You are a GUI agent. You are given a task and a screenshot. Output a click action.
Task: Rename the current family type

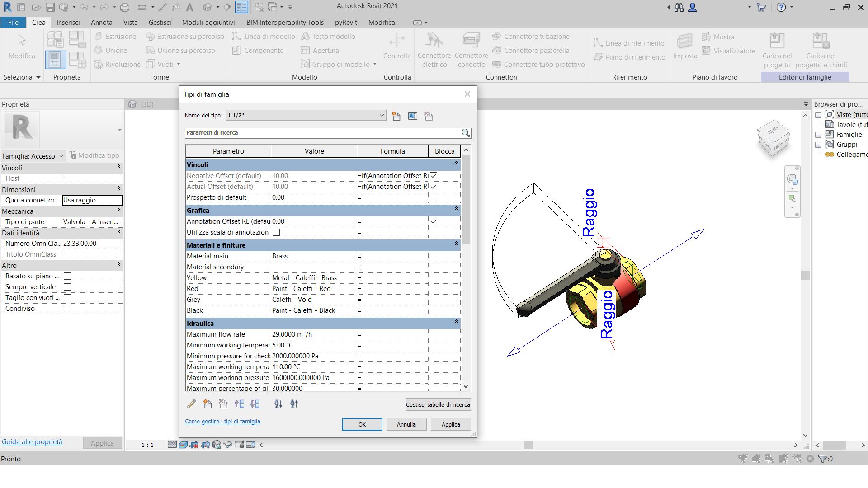pos(412,116)
